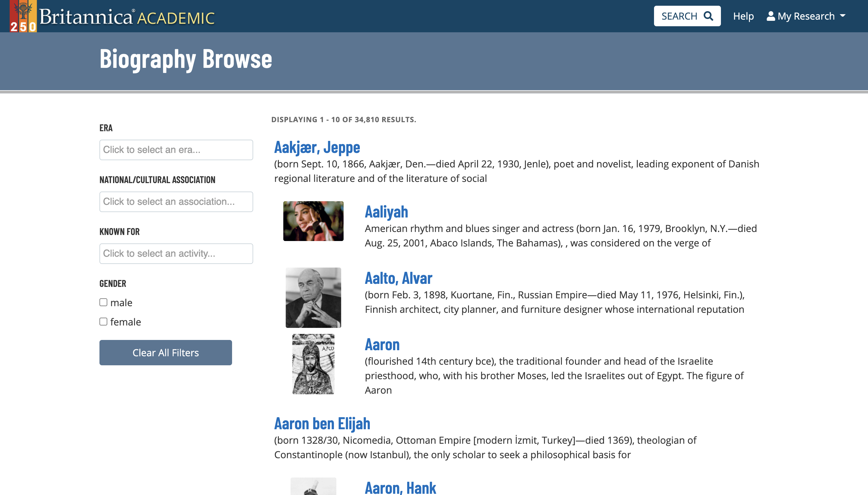This screenshot has height=495, width=868.
Task: Click the Aaron mosaic thumbnail
Action: click(x=313, y=364)
